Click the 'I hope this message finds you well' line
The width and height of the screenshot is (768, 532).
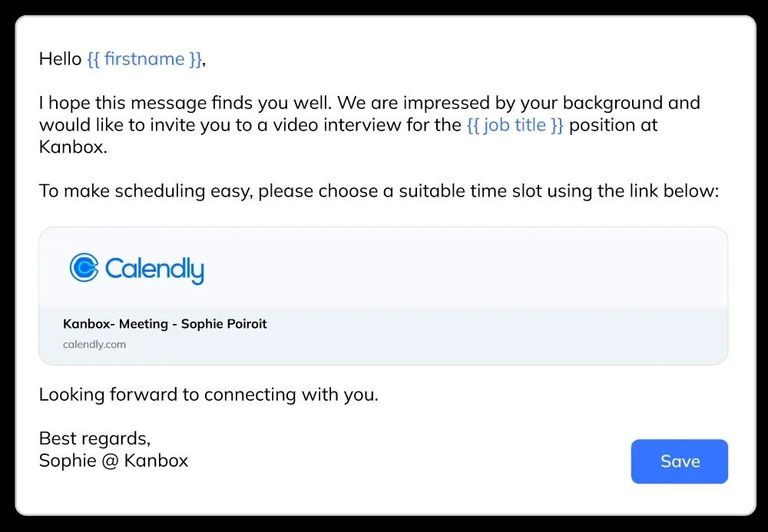point(369,103)
